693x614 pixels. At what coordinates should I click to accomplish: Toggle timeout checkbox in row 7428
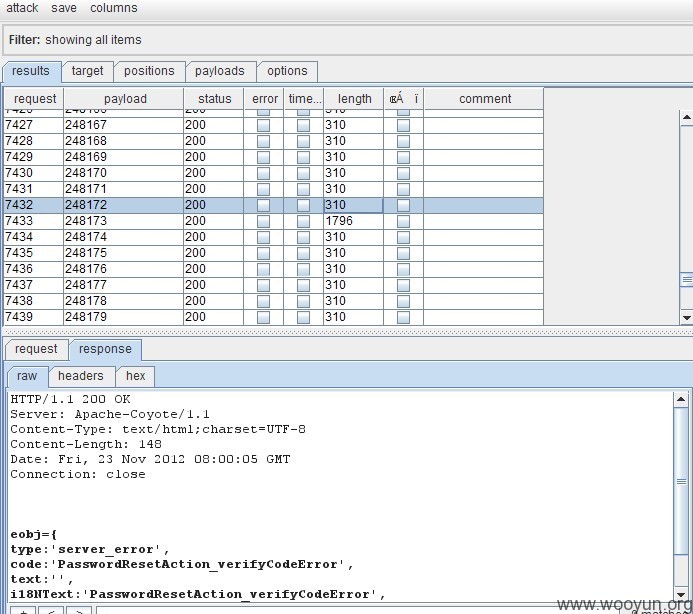(x=303, y=141)
